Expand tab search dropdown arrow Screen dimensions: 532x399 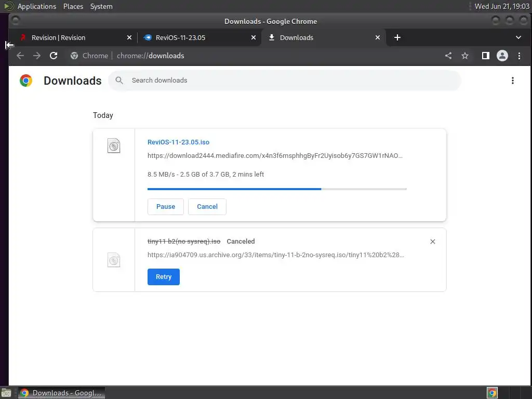(x=518, y=37)
